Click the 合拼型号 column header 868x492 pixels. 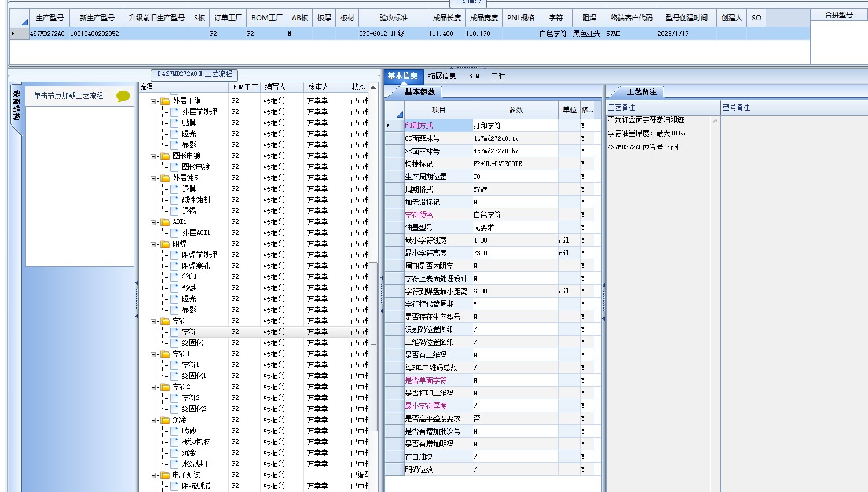(839, 15)
